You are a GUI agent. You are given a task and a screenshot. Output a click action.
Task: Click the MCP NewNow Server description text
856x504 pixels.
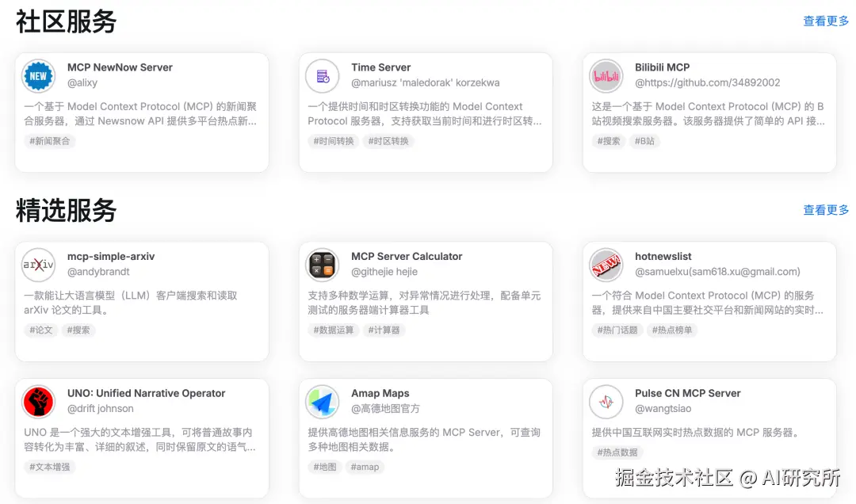(140, 113)
